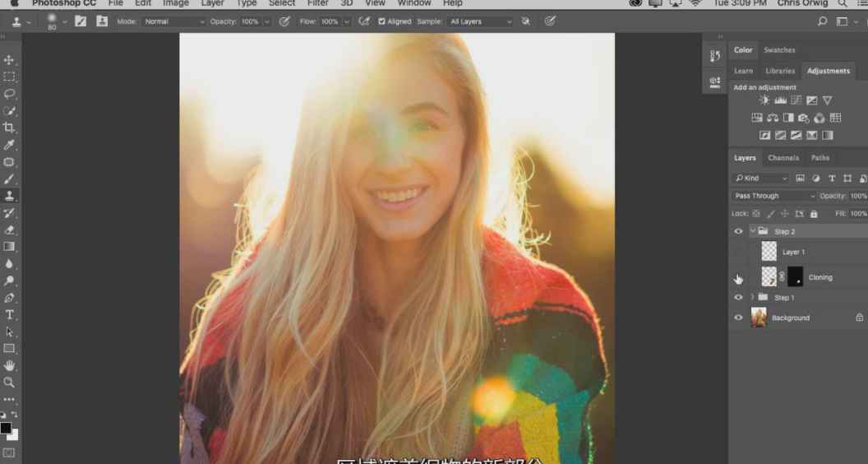Screen dimensions: 868x464
Task: Toggle the Brush Settings panel button
Action: click(81, 21)
